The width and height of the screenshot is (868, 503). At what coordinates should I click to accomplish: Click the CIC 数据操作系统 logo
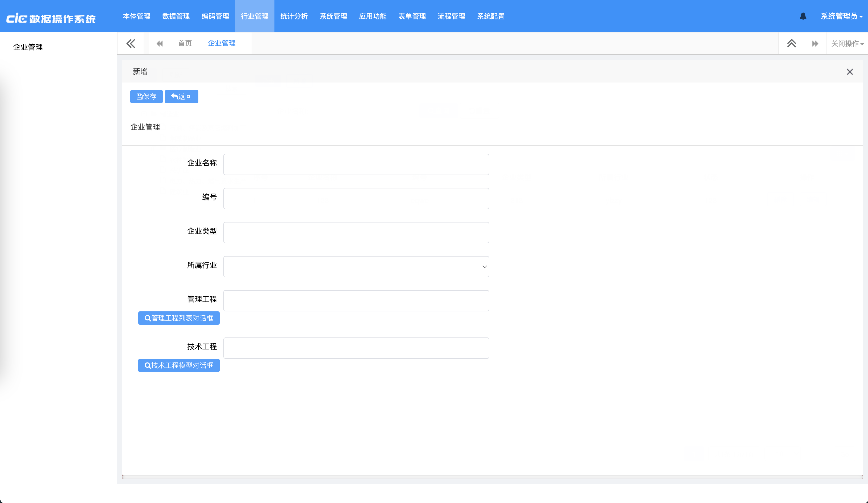point(51,18)
